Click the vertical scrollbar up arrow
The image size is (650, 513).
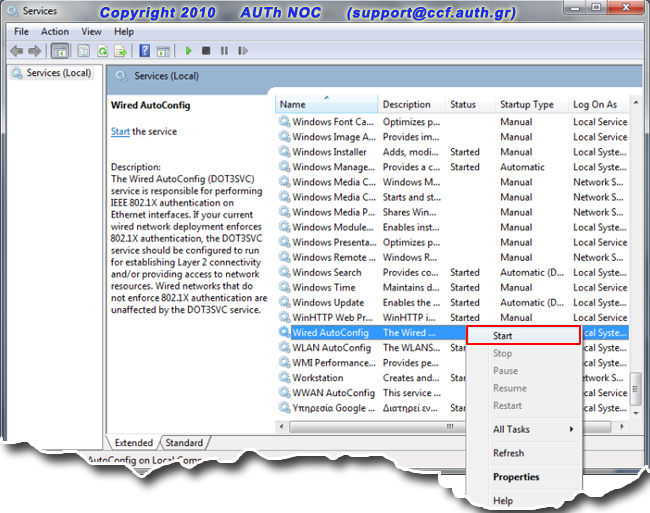(636, 102)
